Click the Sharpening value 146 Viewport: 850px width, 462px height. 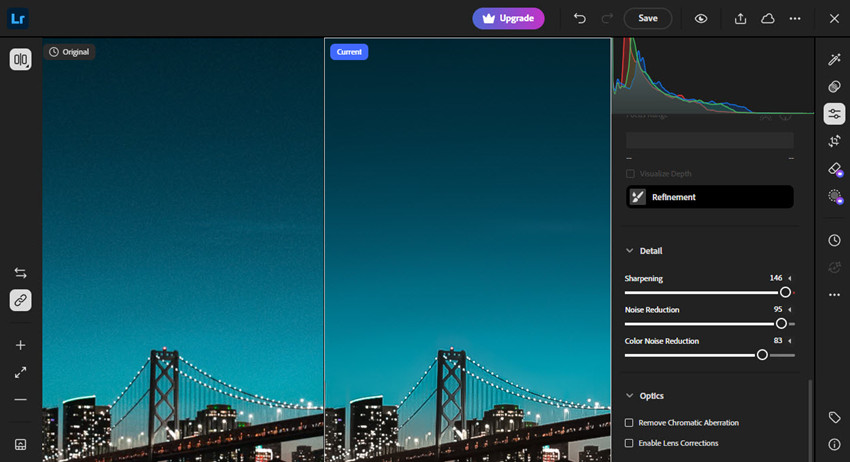(776, 278)
